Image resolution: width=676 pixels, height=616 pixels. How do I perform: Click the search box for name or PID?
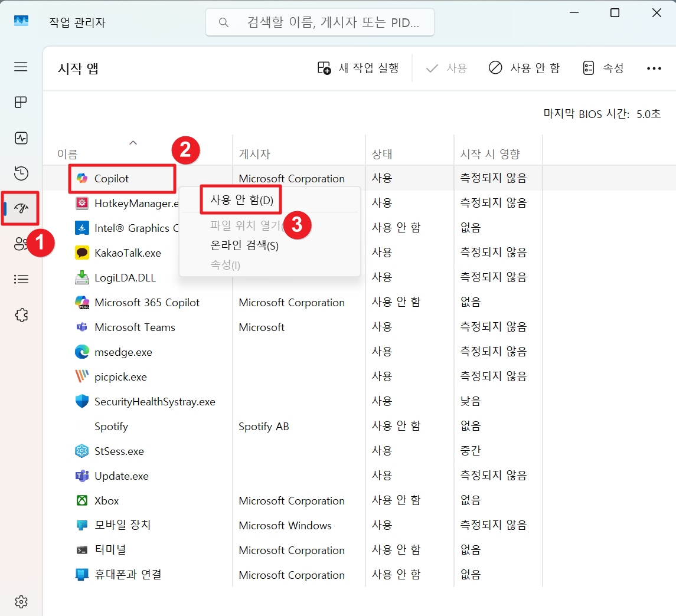click(x=320, y=22)
